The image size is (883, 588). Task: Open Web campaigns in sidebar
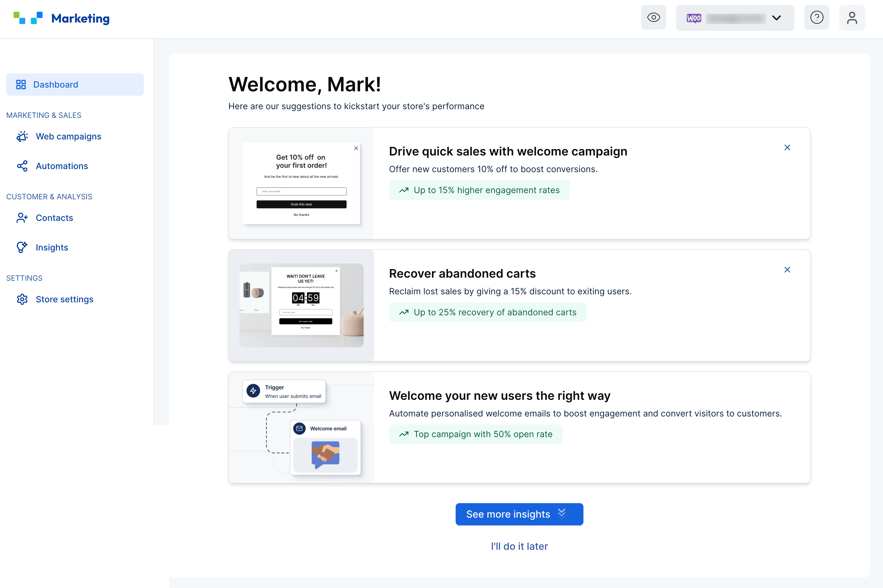pos(68,136)
